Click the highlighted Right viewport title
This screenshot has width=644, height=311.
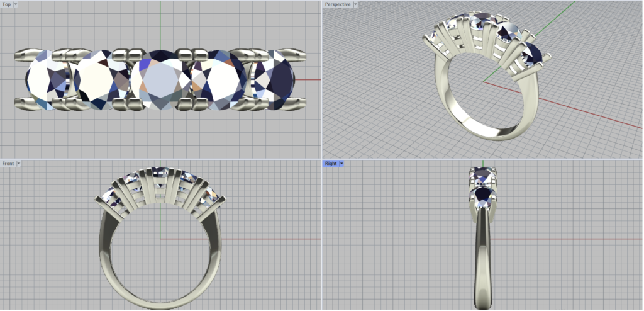pyautogui.click(x=331, y=164)
